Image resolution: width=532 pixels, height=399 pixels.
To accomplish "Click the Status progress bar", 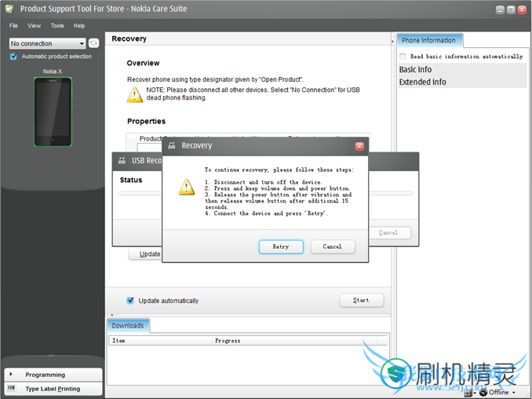I will (266, 193).
